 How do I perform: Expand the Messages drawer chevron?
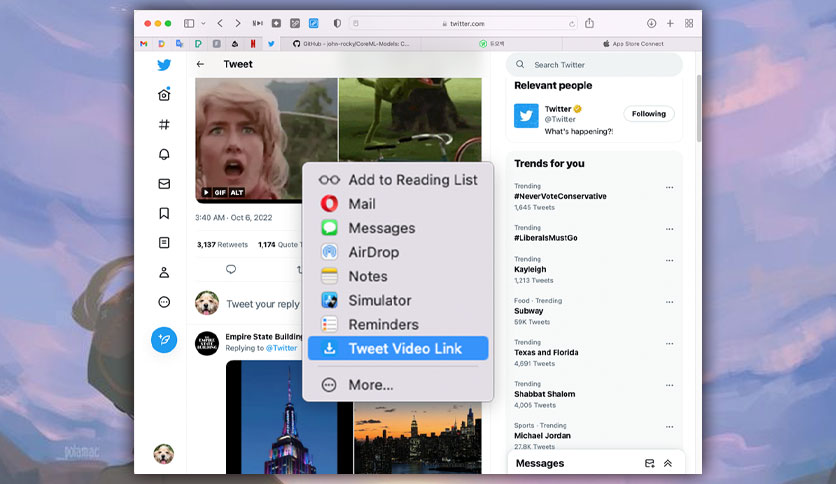pyautogui.click(x=668, y=463)
